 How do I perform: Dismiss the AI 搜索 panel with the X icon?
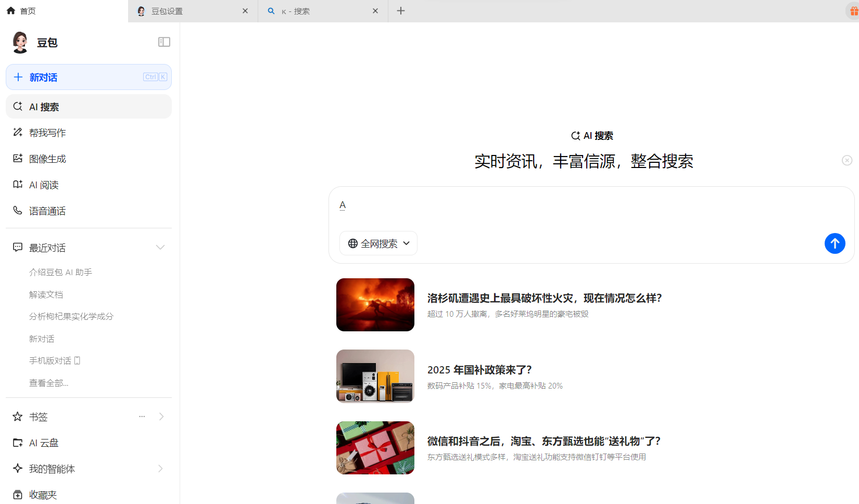(x=847, y=160)
